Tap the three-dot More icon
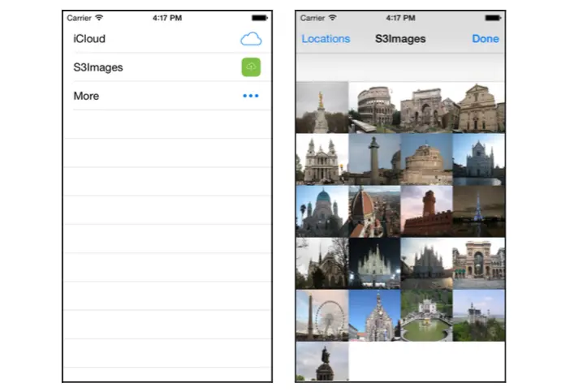561x392 pixels. 250,96
